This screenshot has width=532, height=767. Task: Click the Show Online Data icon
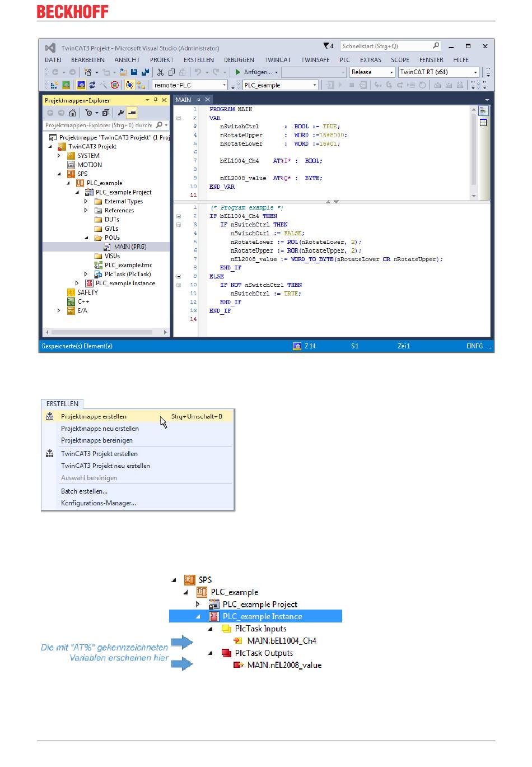[x=129, y=85]
